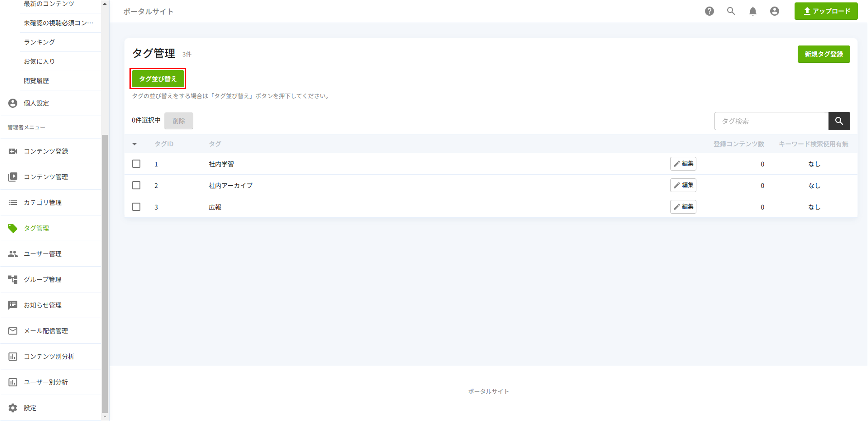Check the checkbox for 社内学習 row
The height and width of the screenshot is (421, 868).
pyautogui.click(x=136, y=164)
